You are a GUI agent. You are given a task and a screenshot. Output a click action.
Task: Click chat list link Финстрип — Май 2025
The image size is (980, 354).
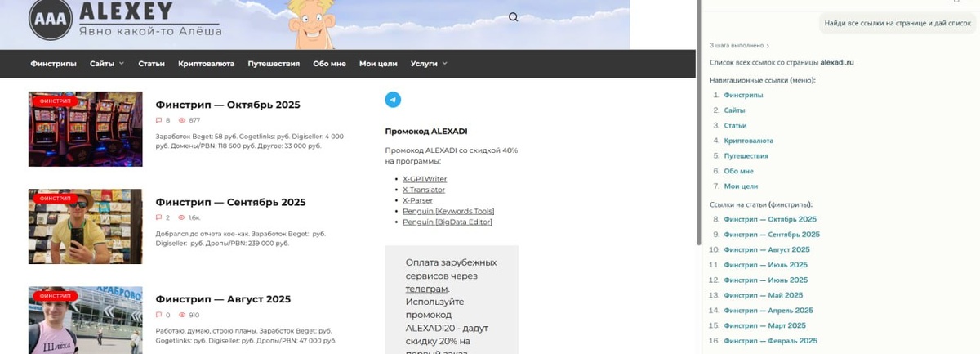763,295
